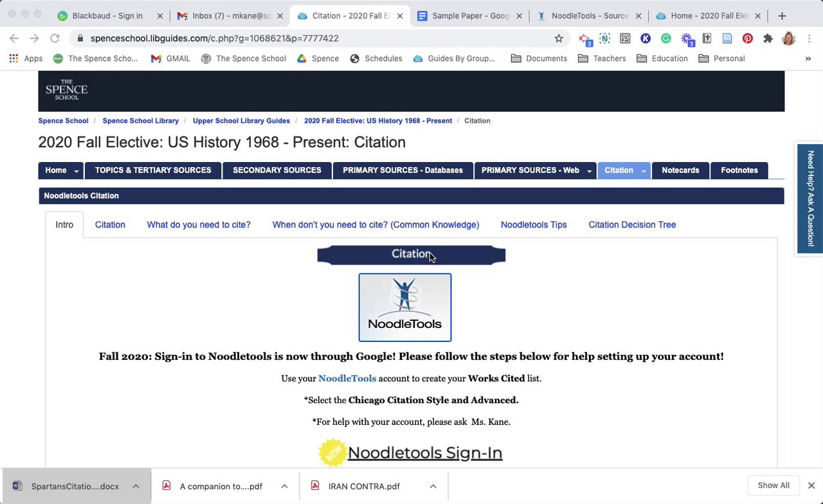Click the red arrows extension with badge
The width and height of the screenshot is (823, 504).
point(585,40)
